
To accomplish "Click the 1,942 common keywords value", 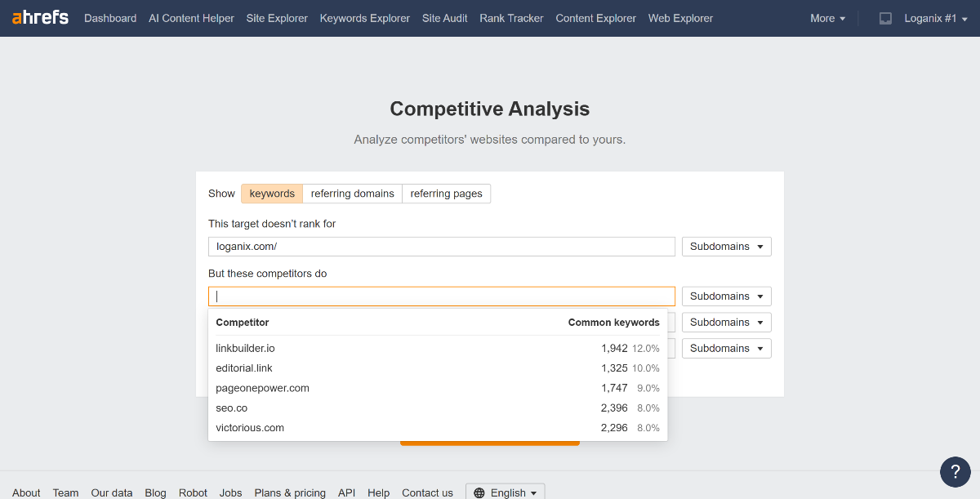I will [x=614, y=349].
